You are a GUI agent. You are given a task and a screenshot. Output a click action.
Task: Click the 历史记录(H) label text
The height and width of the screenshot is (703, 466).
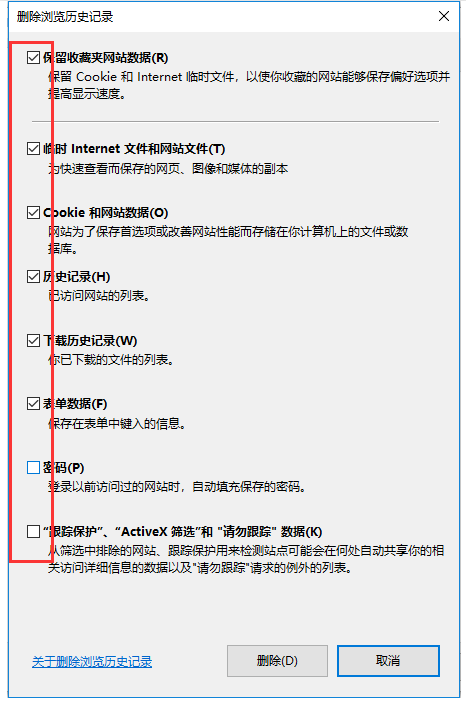pos(77,276)
